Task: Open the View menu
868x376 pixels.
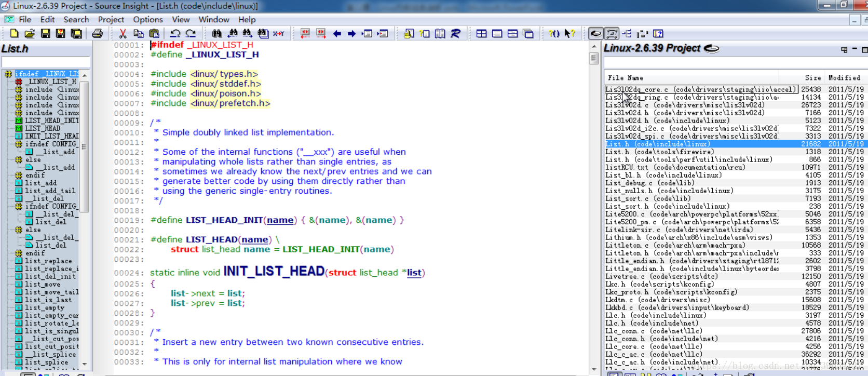Action: pyautogui.click(x=181, y=19)
